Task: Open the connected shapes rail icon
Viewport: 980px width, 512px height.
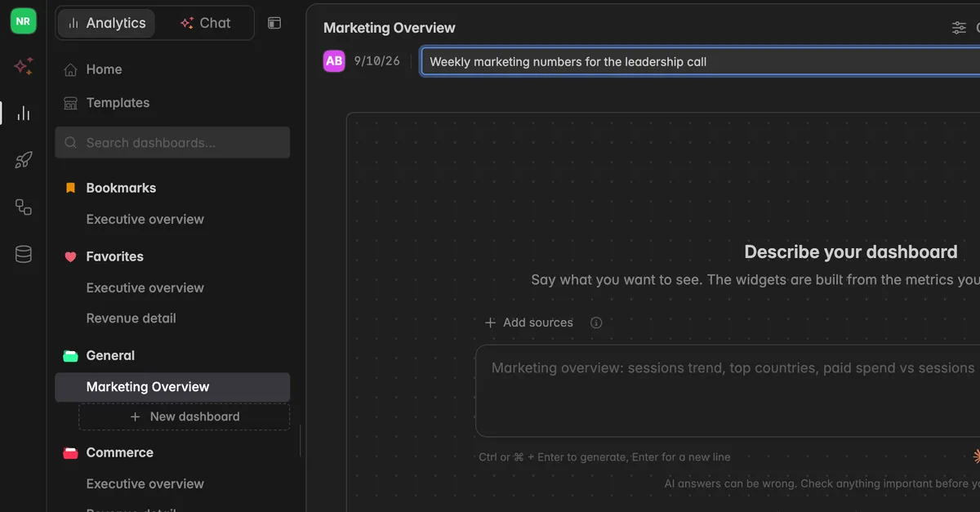Action: coord(24,207)
